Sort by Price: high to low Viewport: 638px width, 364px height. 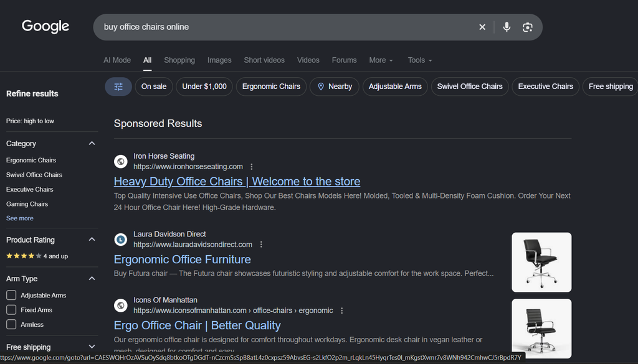click(30, 121)
